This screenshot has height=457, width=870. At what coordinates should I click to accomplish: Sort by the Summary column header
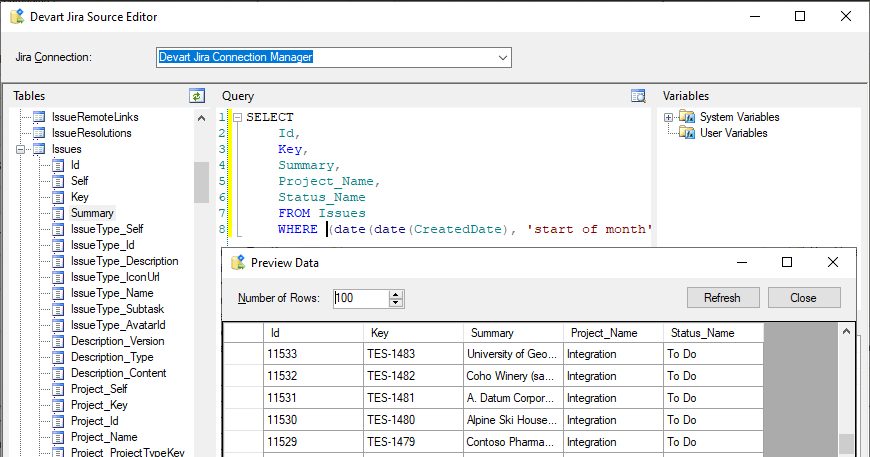click(x=513, y=333)
